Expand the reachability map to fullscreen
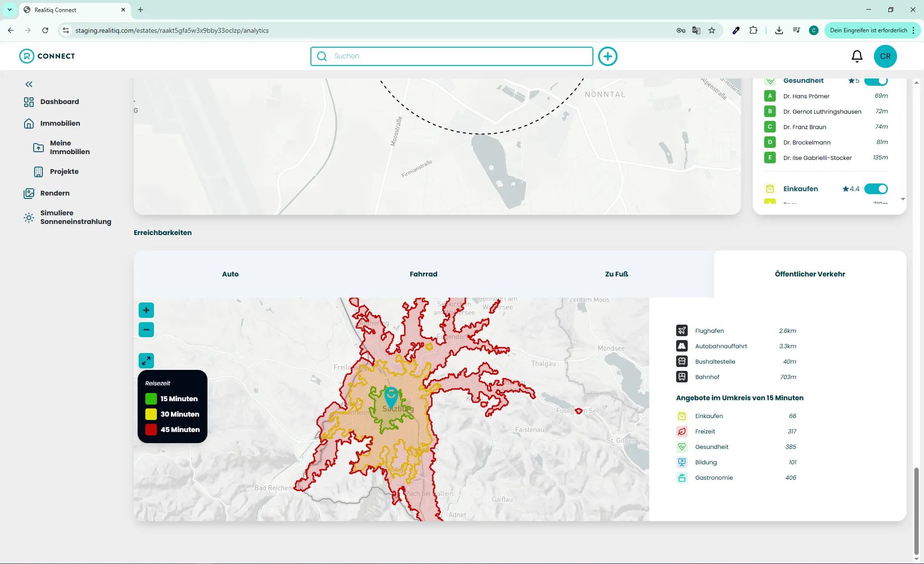Viewport: 924px width, 564px height. tap(146, 361)
